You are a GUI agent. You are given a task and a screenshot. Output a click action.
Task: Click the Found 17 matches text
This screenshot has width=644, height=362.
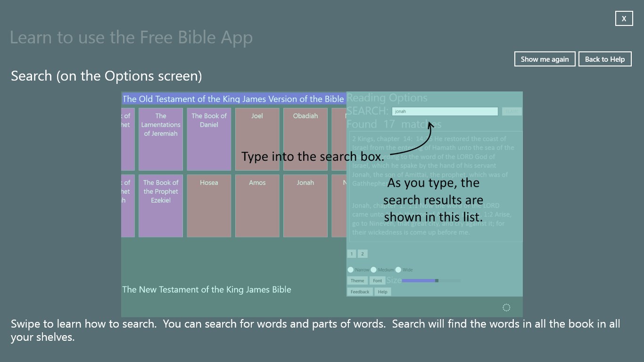(394, 124)
